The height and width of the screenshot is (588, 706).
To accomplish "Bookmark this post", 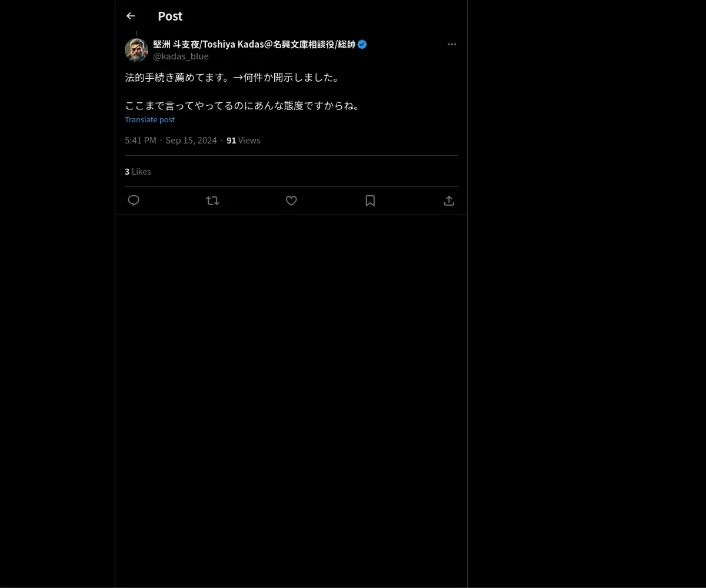I will click(370, 201).
